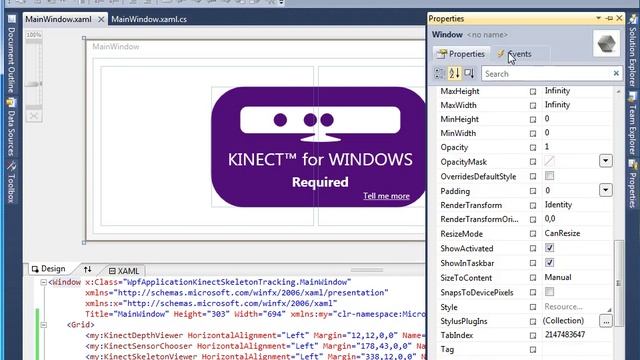The image size is (640, 360).
Task: Open Padding dropdown arrow
Action: pyautogui.click(x=606, y=190)
